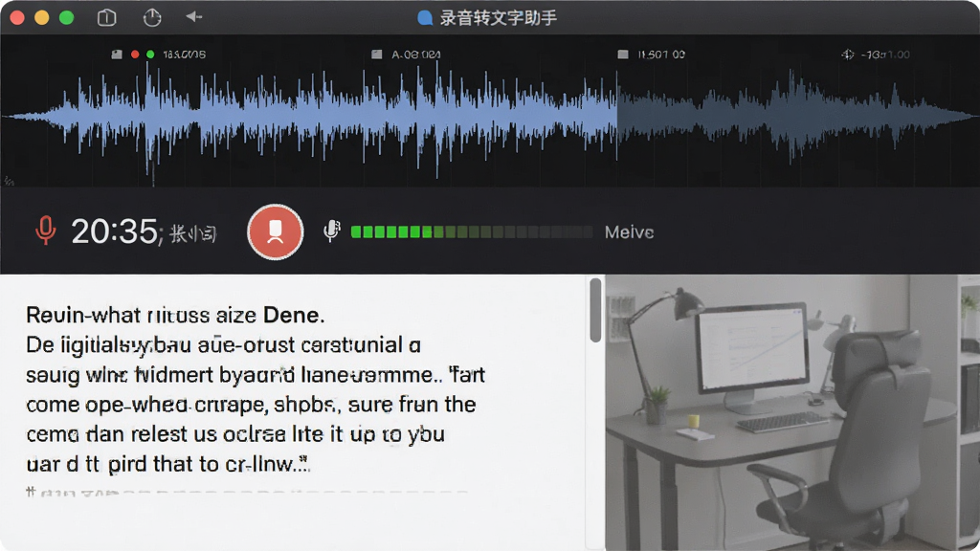Click the sidebar panel icon in the title bar

tap(107, 17)
